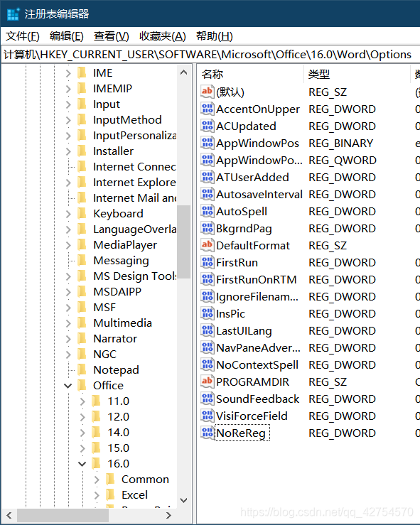Screen dimensions: 420x525
Task: Click the DWORD icon next to FirstRun
Action: point(208,262)
